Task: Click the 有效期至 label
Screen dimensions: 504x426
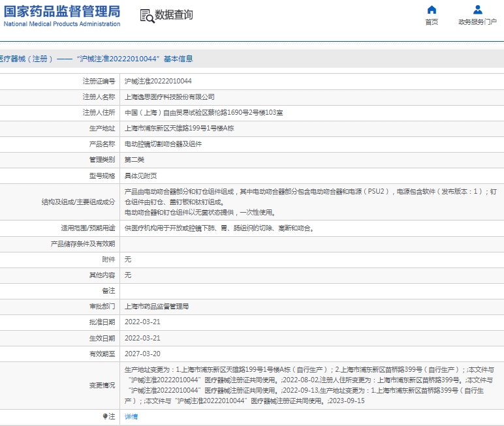Action: pos(102,354)
